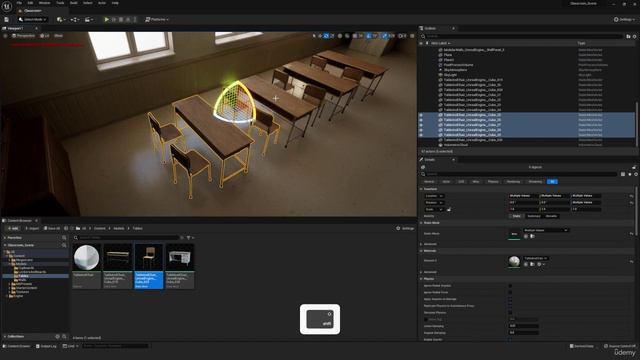Toggle visibility eye of topmost highlighted Outliner row
This screenshot has width=640, height=360.
(421, 115)
